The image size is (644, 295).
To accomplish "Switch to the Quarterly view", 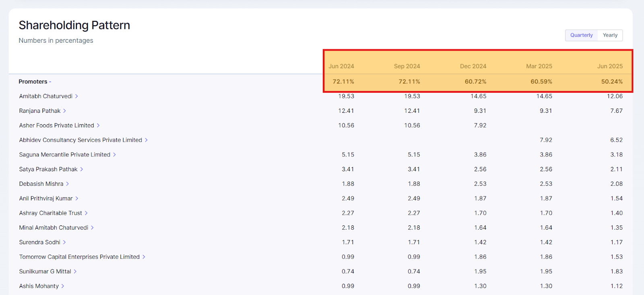I will point(581,35).
